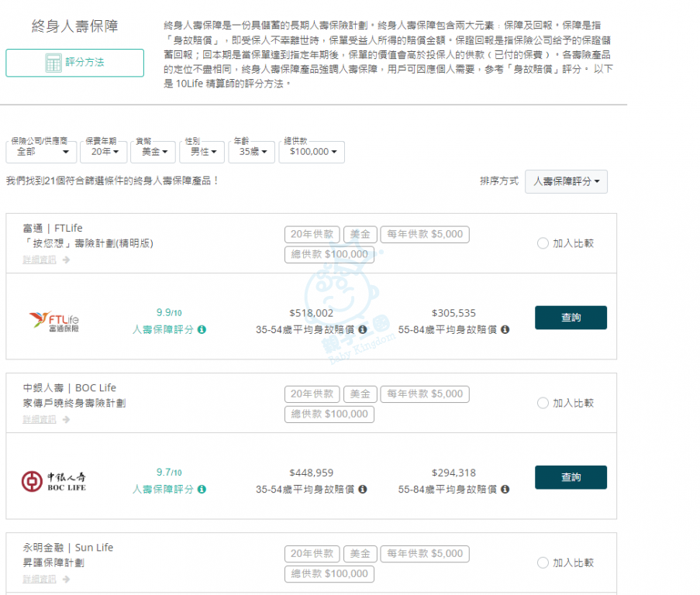Image resolution: width=700 pixels, height=595 pixels.
Task: Open the 保費年期 20年 dropdown
Action: [104, 152]
